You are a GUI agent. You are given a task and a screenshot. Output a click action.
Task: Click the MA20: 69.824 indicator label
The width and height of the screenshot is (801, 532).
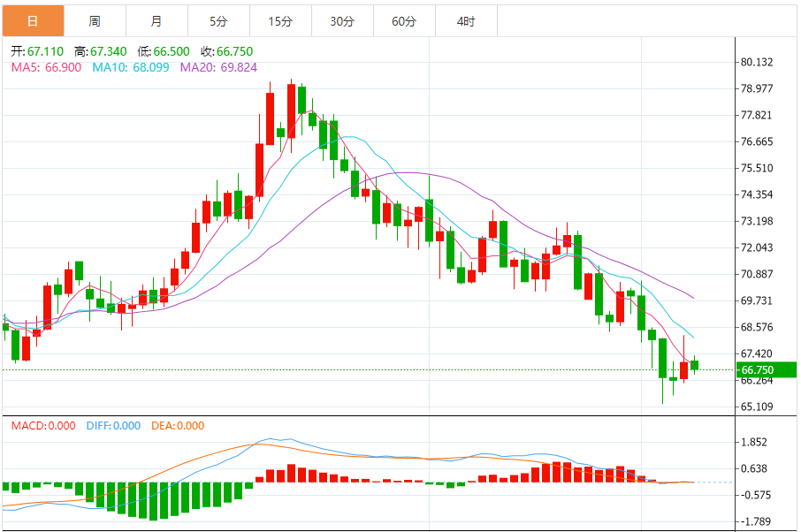[218, 67]
